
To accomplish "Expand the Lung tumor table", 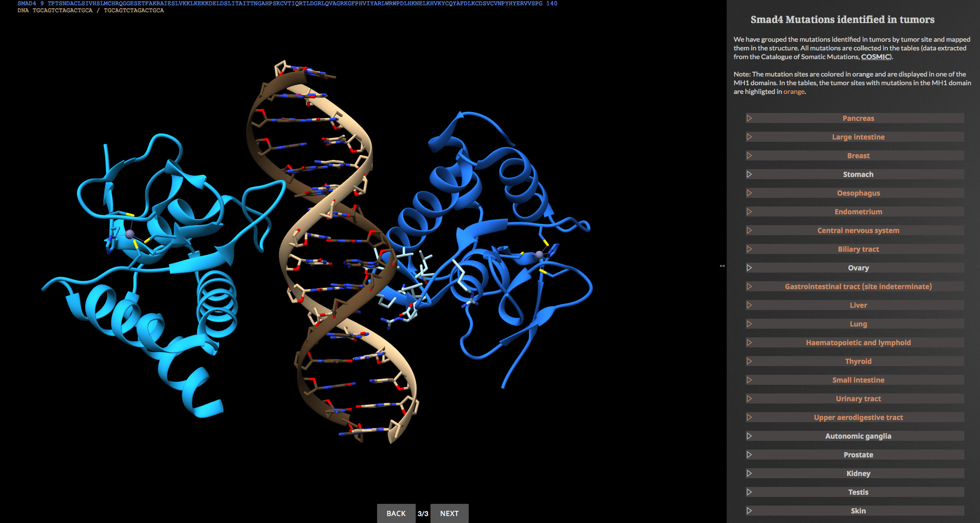I will (858, 324).
